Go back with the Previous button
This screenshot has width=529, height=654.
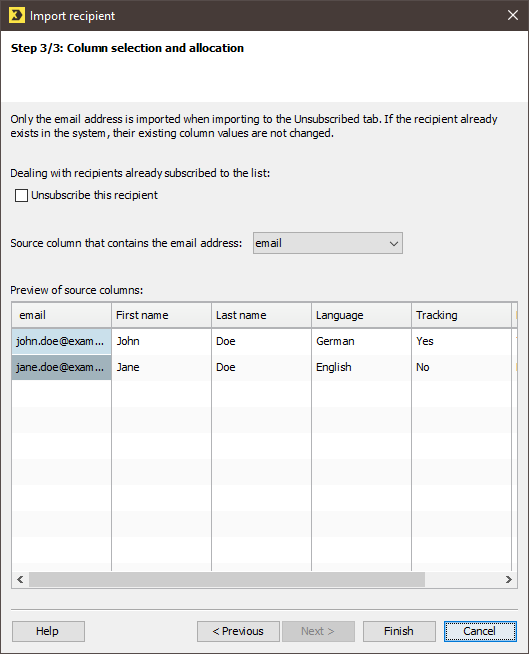(238, 631)
